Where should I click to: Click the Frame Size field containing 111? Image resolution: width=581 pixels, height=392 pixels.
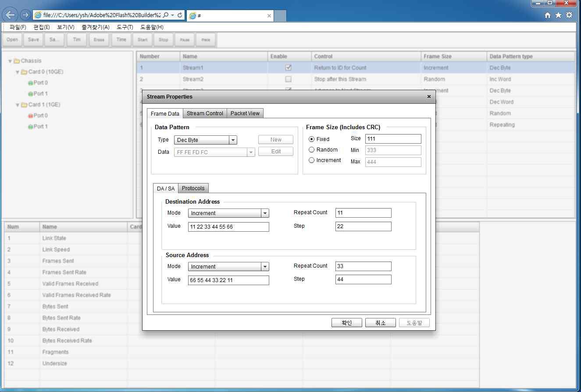coord(393,139)
